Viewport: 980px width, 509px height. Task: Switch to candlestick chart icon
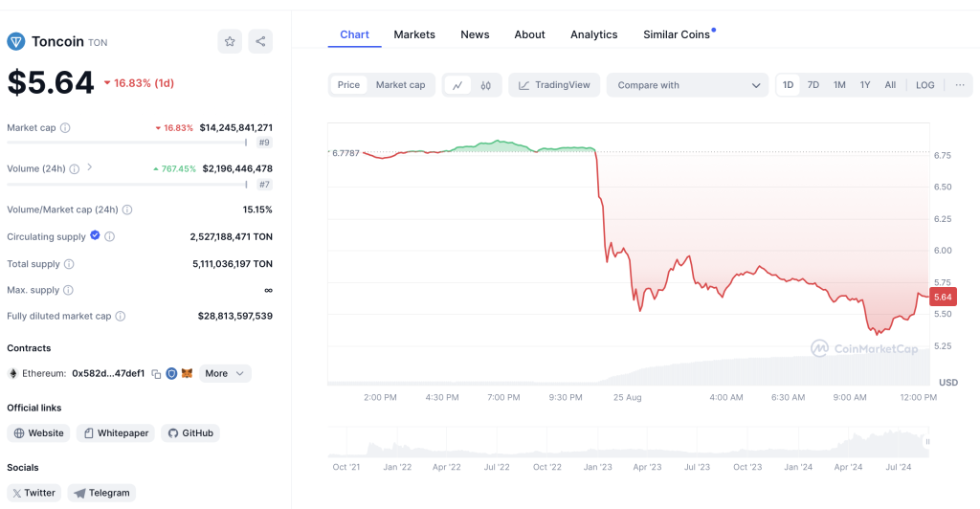pos(485,85)
